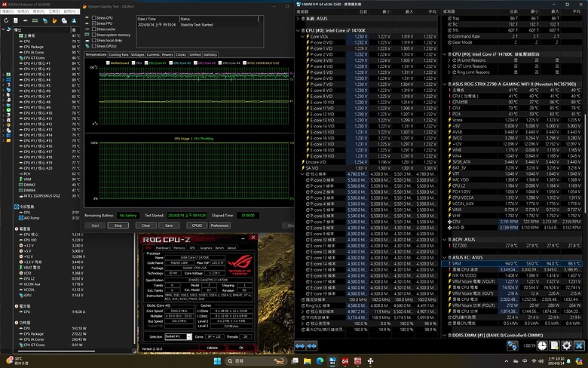Image resolution: width=588 pixels, height=368 pixels.
Task: Click Stop button in stability test
Action: [x=118, y=225]
